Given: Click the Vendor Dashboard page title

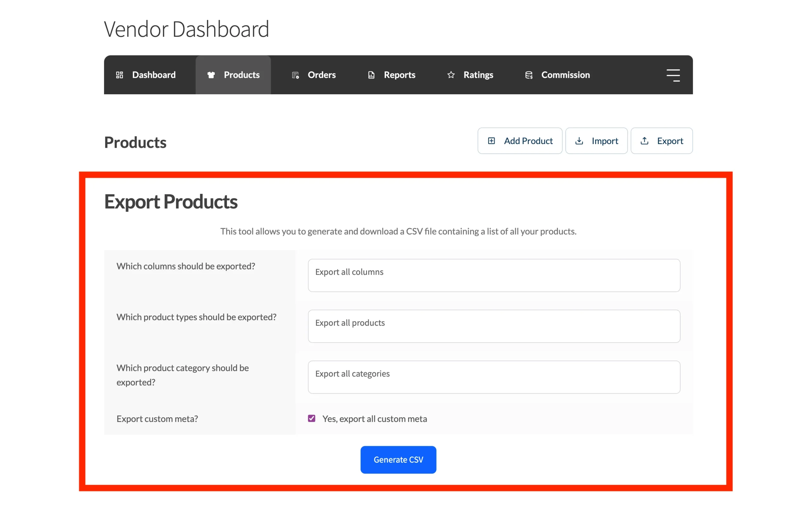Looking at the screenshot, I should [186, 29].
